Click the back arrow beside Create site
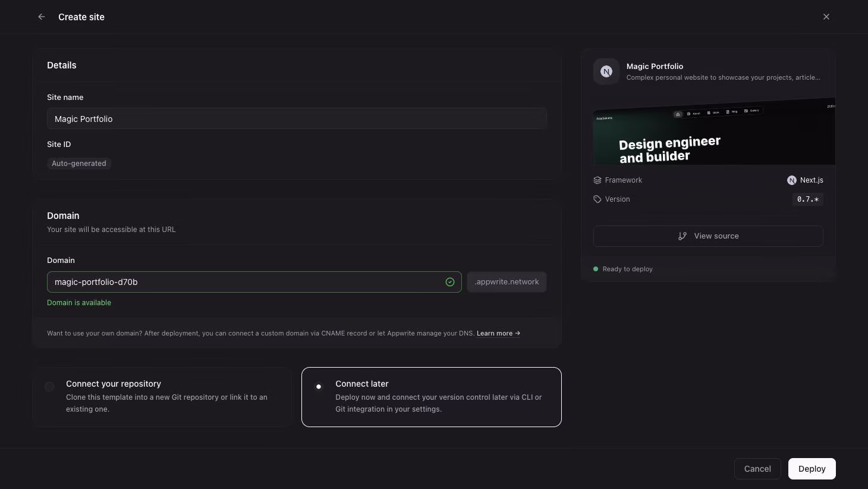This screenshot has height=489, width=868. tap(42, 17)
